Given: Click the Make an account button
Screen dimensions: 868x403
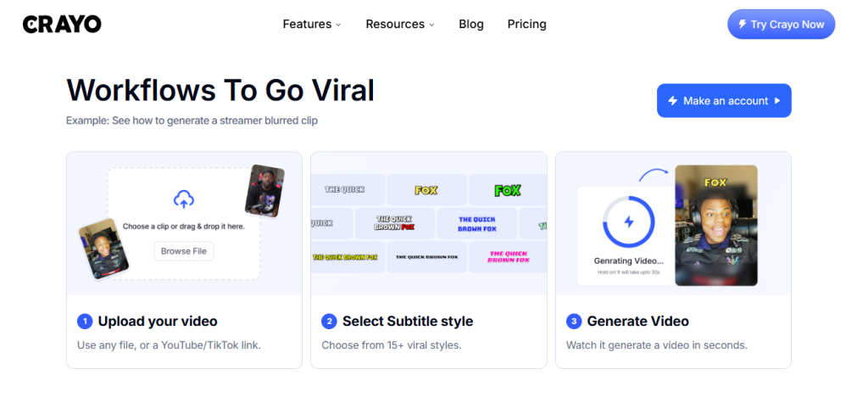Looking at the screenshot, I should 724,101.
